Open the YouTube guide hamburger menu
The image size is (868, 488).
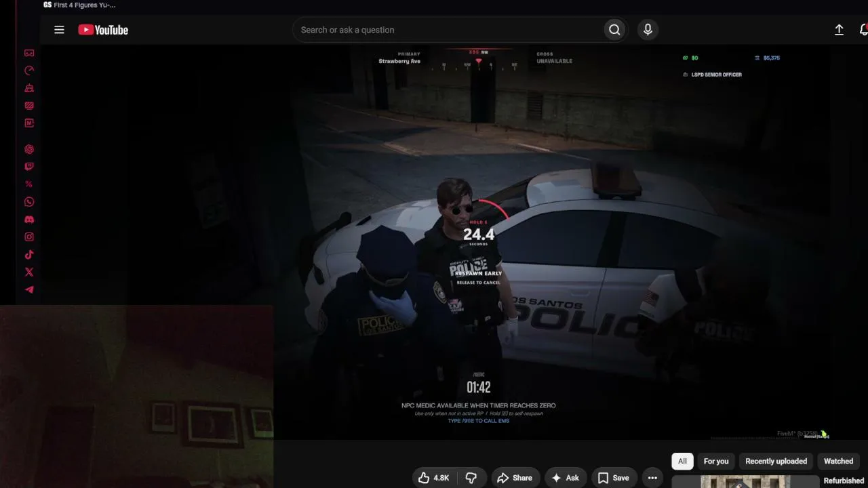[59, 30]
